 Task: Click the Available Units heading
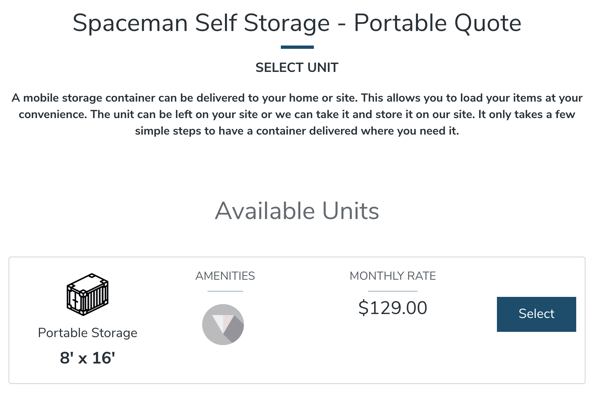(297, 211)
